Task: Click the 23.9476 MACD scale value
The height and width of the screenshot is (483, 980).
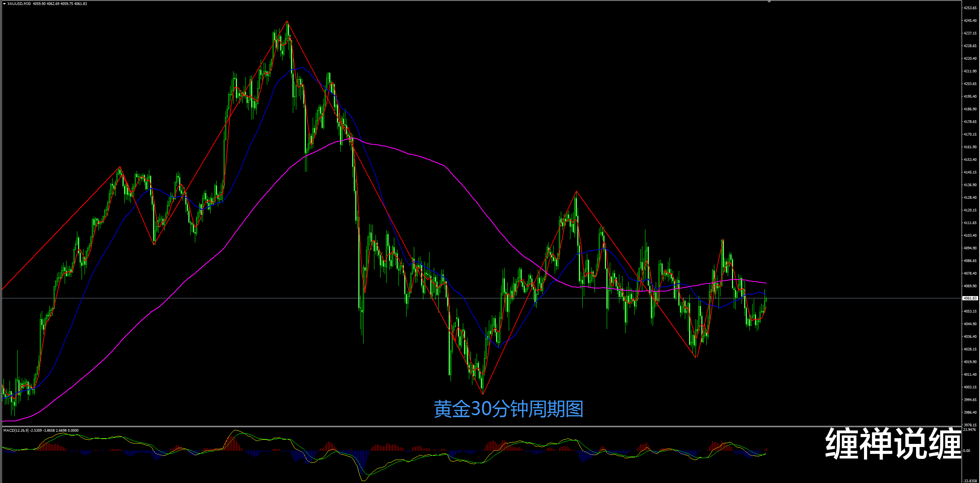Action: 970,430
